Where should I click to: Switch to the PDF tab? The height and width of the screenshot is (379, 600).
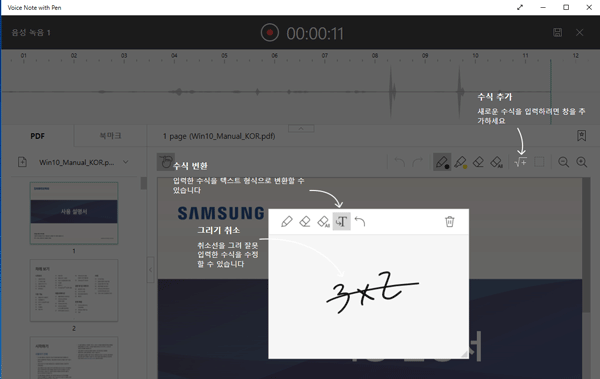tap(38, 136)
